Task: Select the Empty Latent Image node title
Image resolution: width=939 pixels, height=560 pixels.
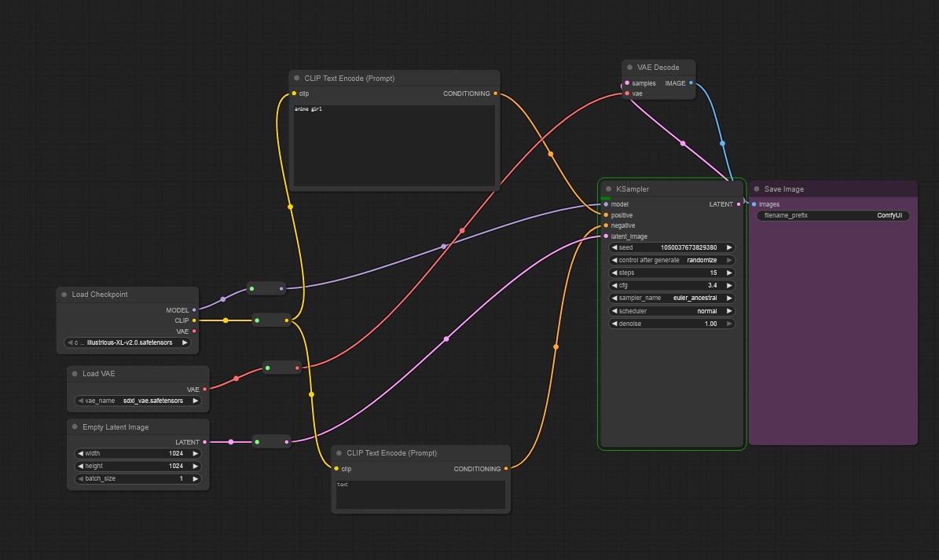Action: coord(116,427)
